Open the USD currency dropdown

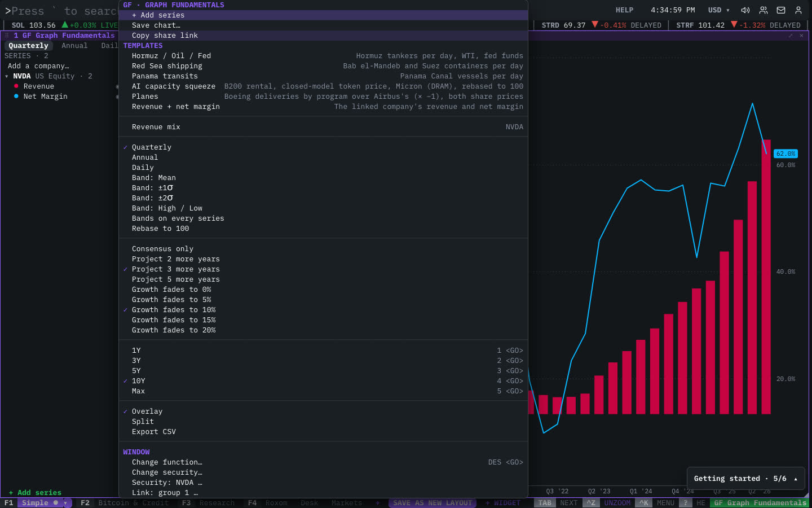pyautogui.click(x=718, y=10)
